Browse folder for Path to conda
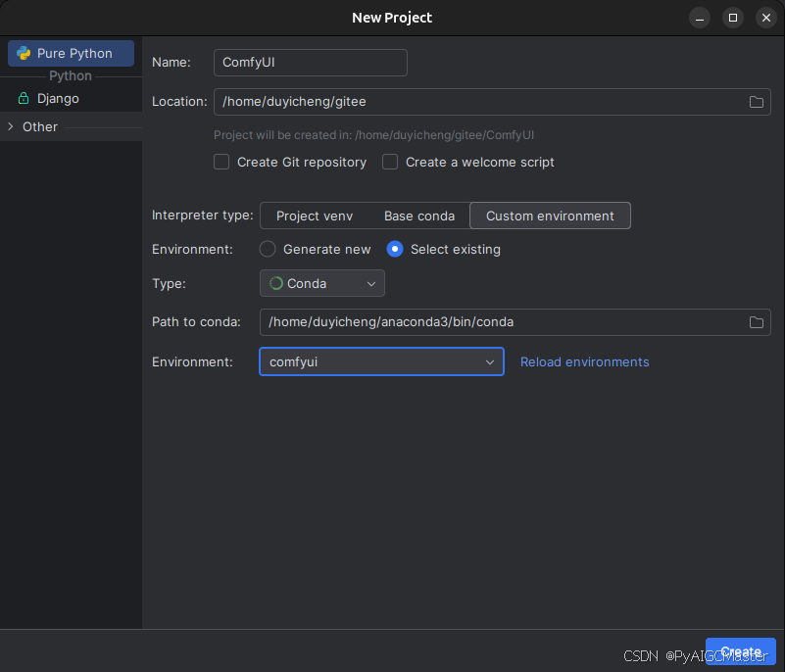 tap(756, 322)
